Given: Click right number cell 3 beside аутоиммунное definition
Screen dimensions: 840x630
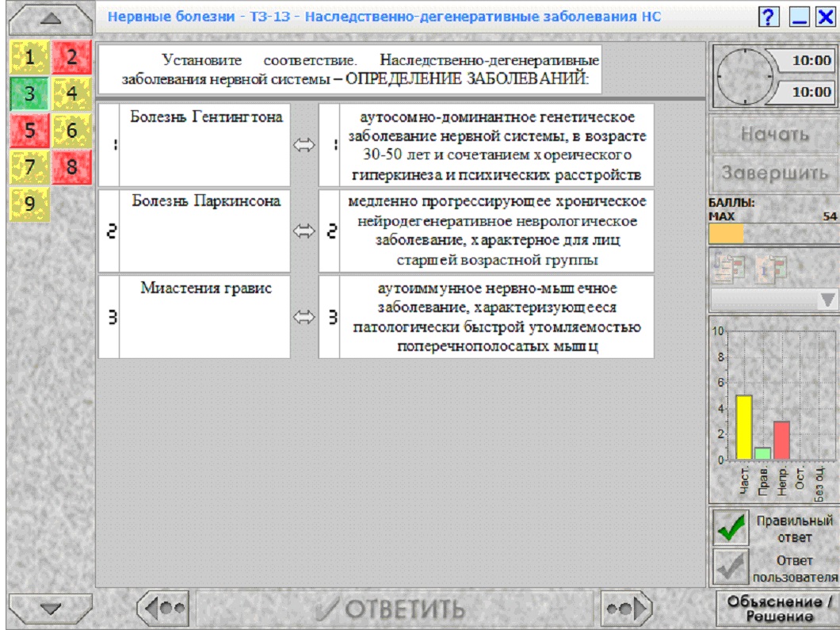Looking at the screenshot, I should (330, 317).
